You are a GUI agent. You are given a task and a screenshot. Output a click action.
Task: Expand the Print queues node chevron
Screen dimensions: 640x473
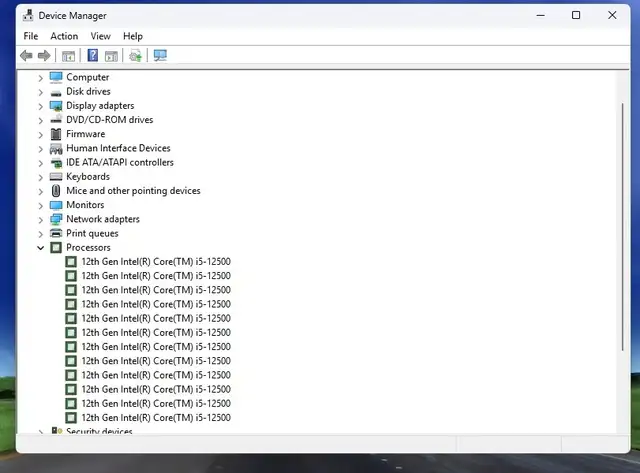click(40, 234)
